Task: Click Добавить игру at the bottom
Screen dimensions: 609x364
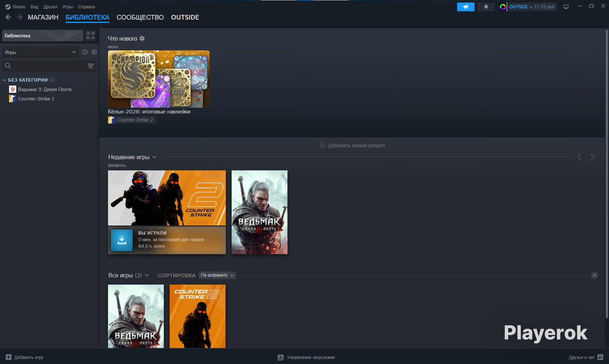Action: tap(25, 357)
